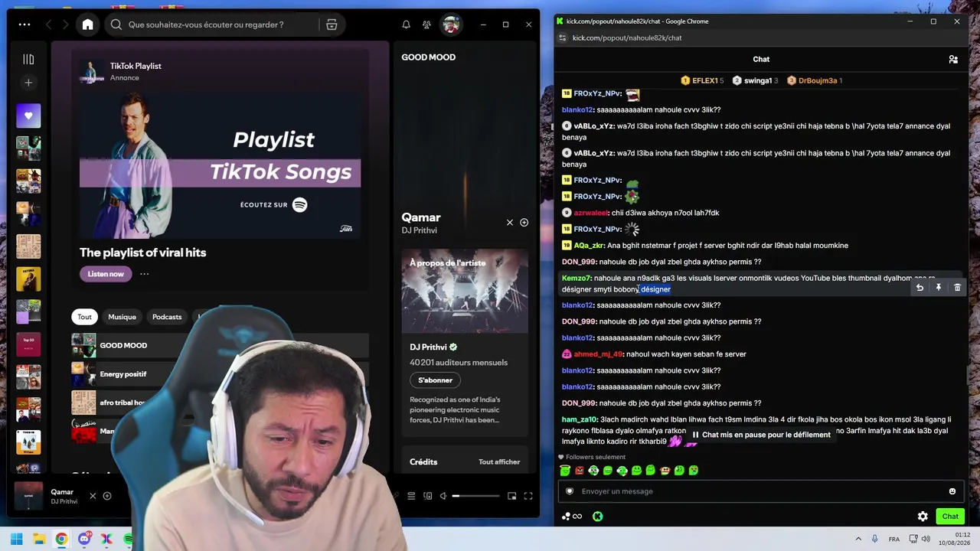
Task: Open EFLEX1 top gifter entry
Action: click(x=701, y=80)
